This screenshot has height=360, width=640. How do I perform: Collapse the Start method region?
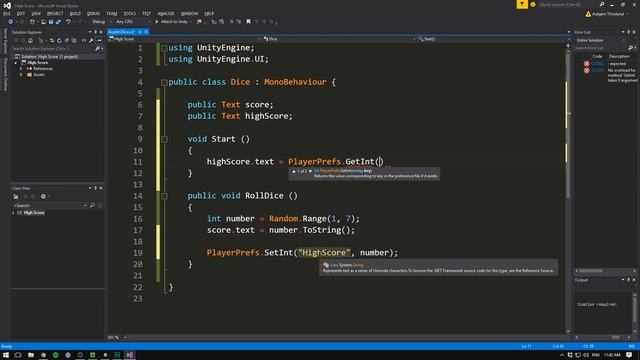[164, 139]
